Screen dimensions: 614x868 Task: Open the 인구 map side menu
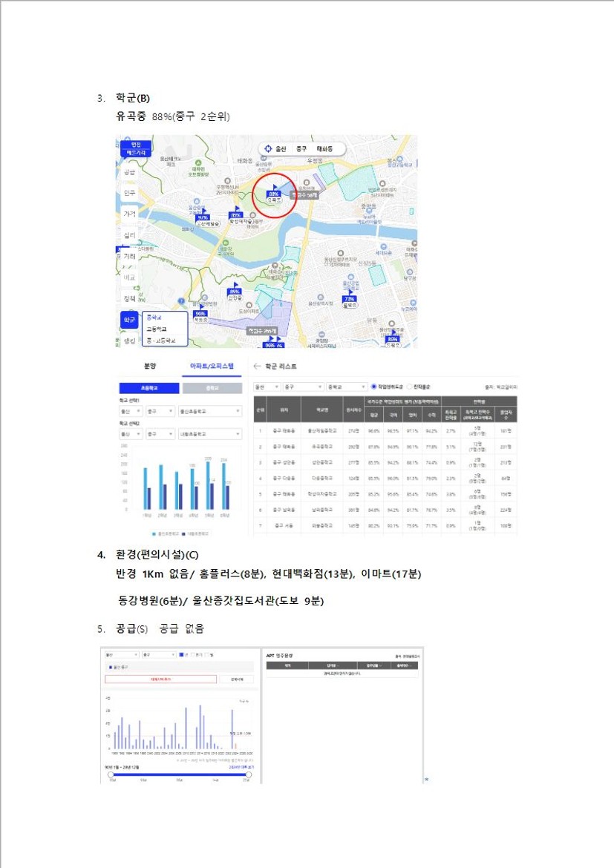129,193
